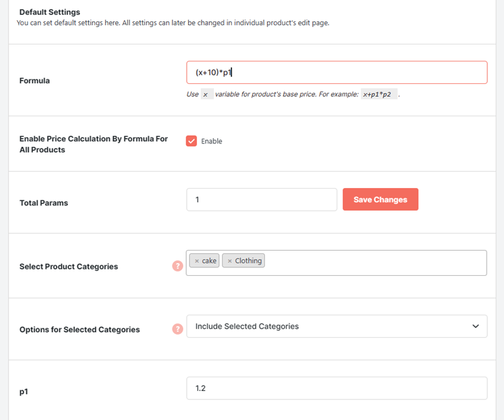Click the Enable label beside the checkbox
This screenshot has width=504, height=420.
pyautogui.click(x=211, y=141)
